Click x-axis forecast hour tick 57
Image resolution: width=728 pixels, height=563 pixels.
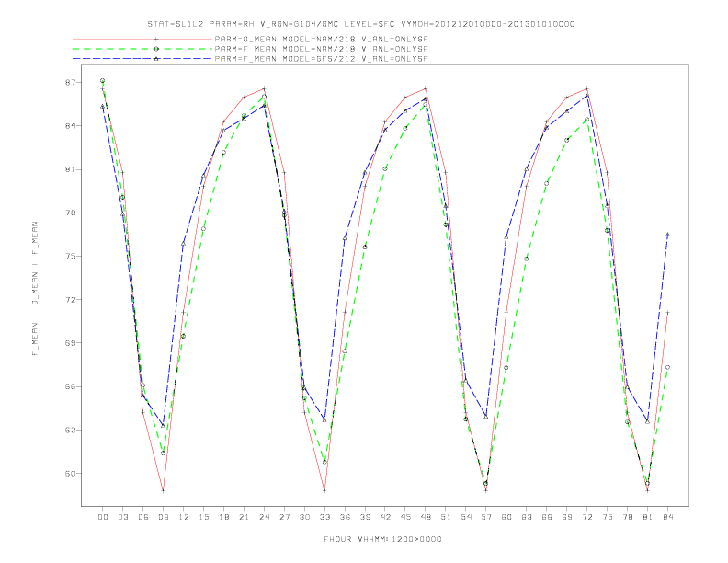[x=486, y=517]
